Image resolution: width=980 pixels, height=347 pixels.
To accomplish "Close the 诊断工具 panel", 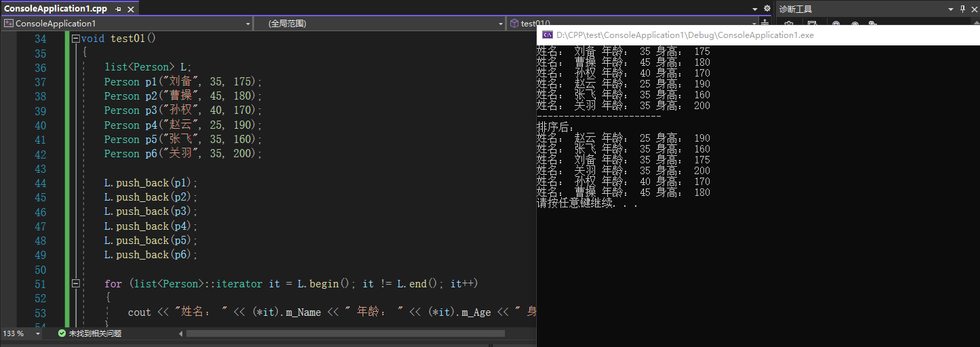I will tap(973, 9).
